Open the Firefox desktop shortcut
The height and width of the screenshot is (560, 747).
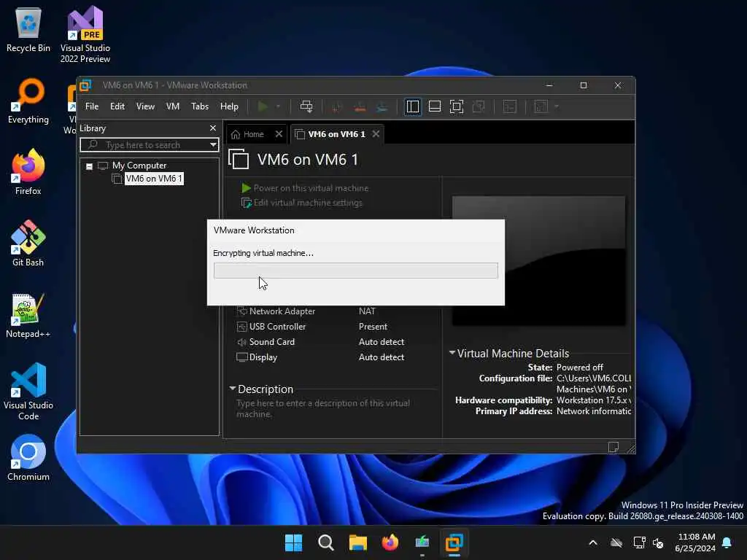(x=28, y=172)
